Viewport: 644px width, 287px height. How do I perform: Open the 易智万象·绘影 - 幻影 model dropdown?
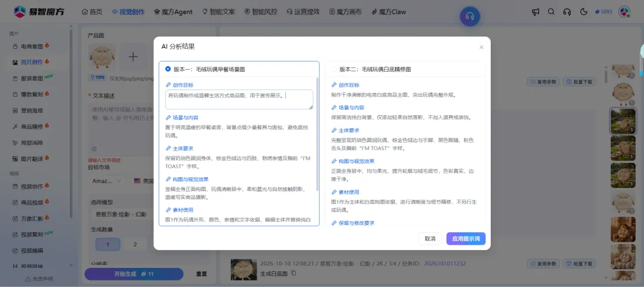122,214
